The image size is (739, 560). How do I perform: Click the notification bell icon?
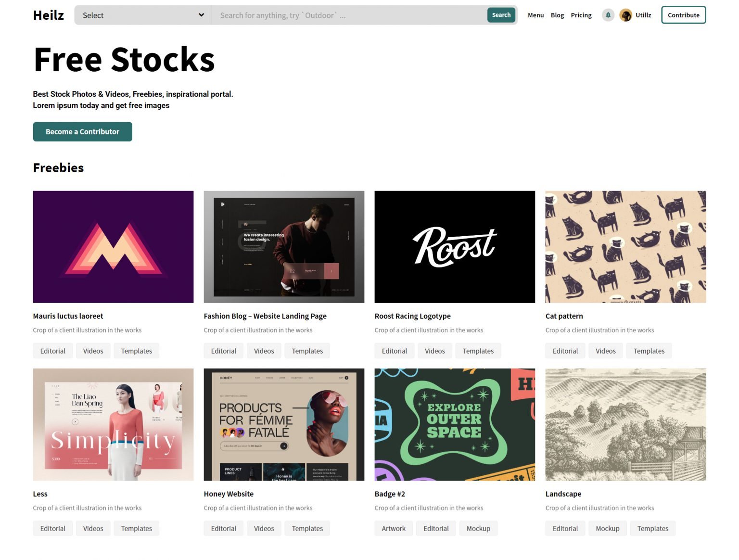[608, 15]
